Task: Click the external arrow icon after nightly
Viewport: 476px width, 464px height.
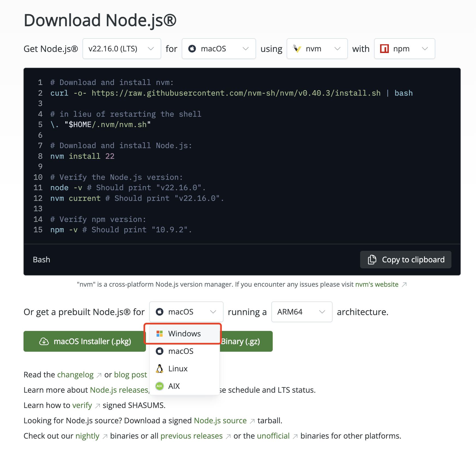Action: 105,436
